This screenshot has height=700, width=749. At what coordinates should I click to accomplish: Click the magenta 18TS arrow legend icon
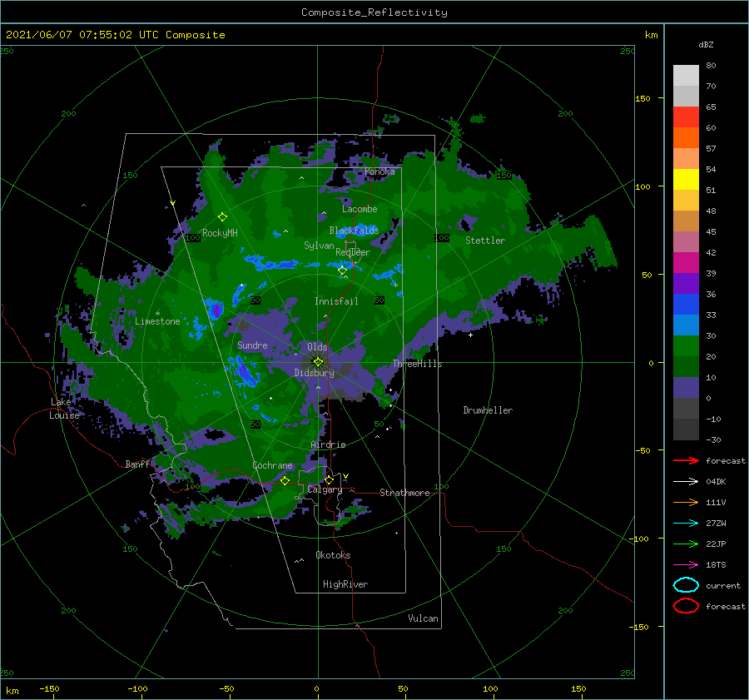[x=686, y=565]
